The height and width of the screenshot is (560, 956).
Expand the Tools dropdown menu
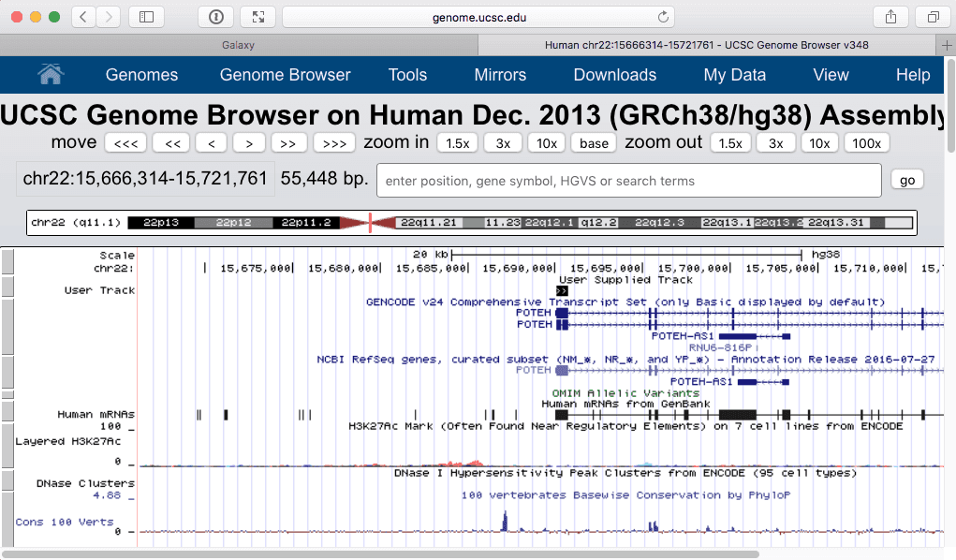click(407, 75)
